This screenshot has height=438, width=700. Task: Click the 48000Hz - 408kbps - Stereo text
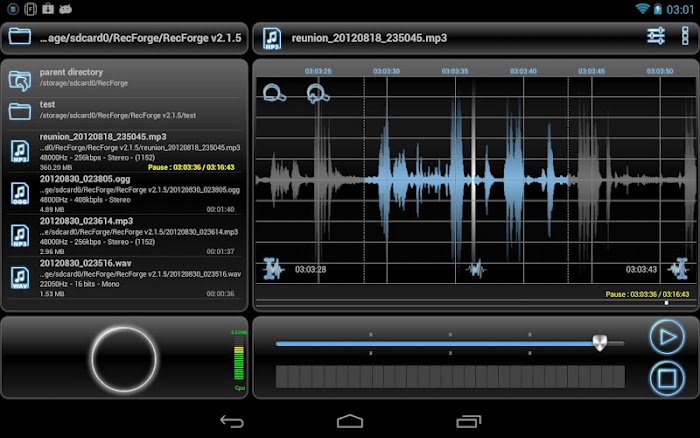(85, 200)
